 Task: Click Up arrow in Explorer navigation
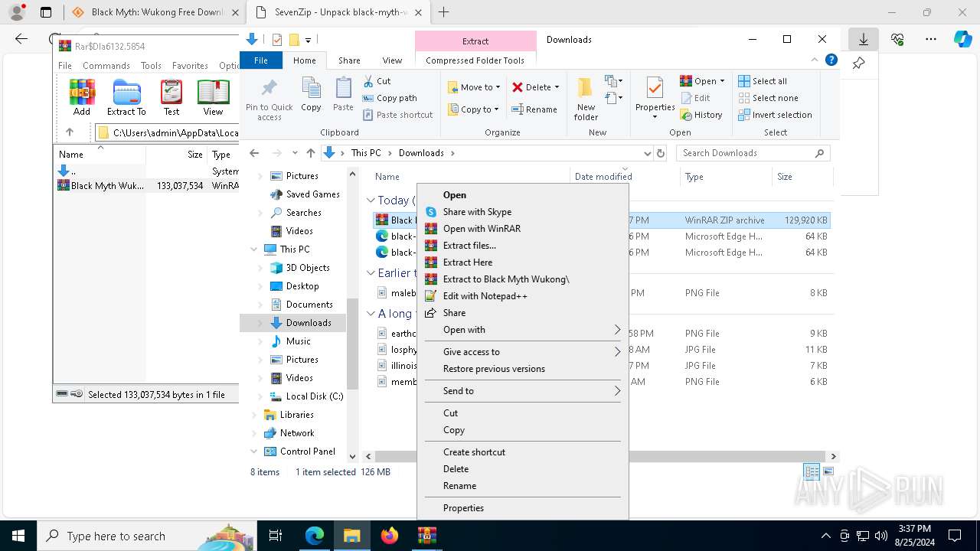pos(310,153)
